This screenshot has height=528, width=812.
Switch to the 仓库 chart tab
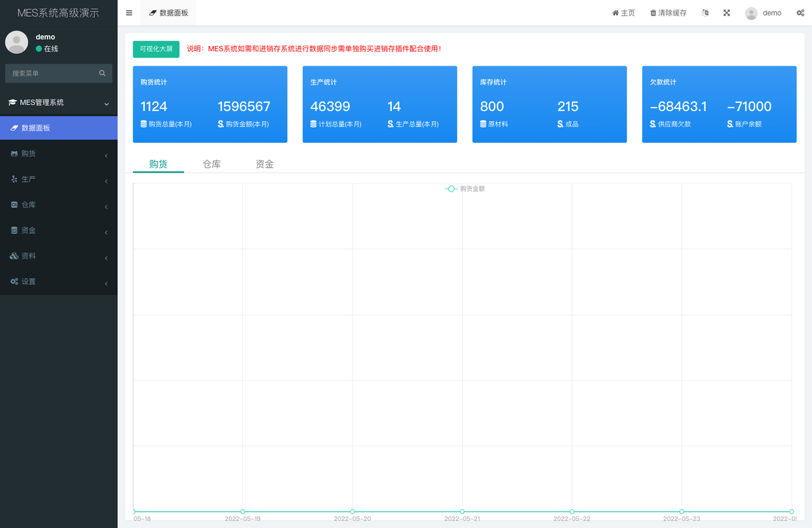211,163
